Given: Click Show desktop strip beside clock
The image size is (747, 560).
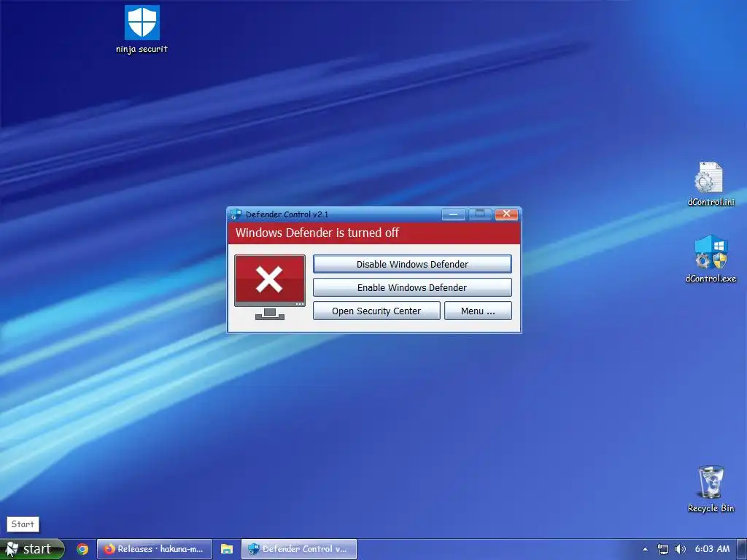Looking at the screenshot, I should click(x=742, y=549).
